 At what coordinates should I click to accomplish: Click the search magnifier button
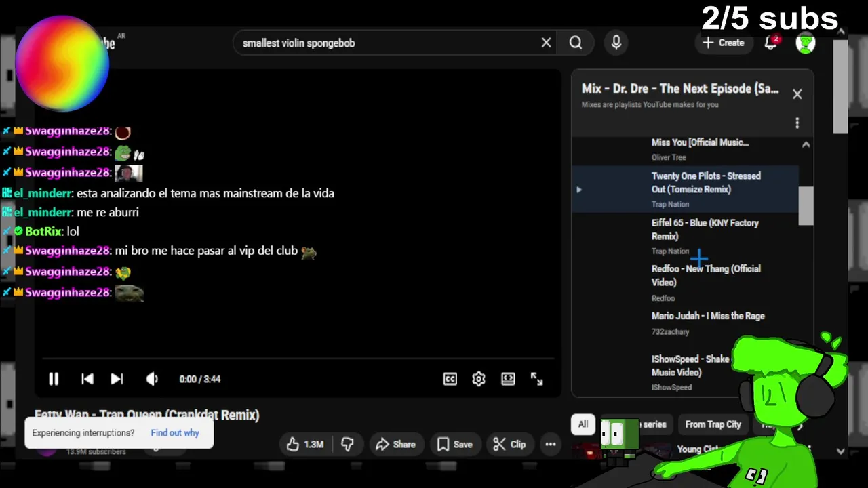[x=576, y=43]
